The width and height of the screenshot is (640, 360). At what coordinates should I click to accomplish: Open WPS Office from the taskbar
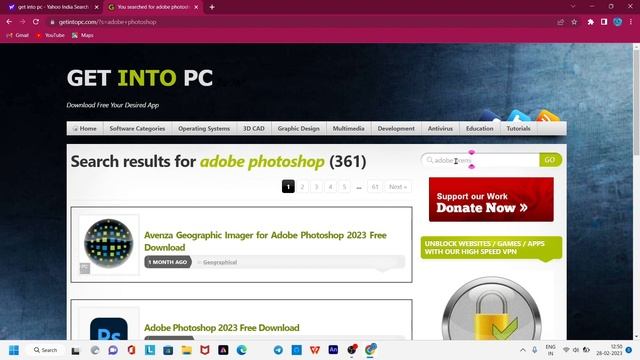(315, 350)
